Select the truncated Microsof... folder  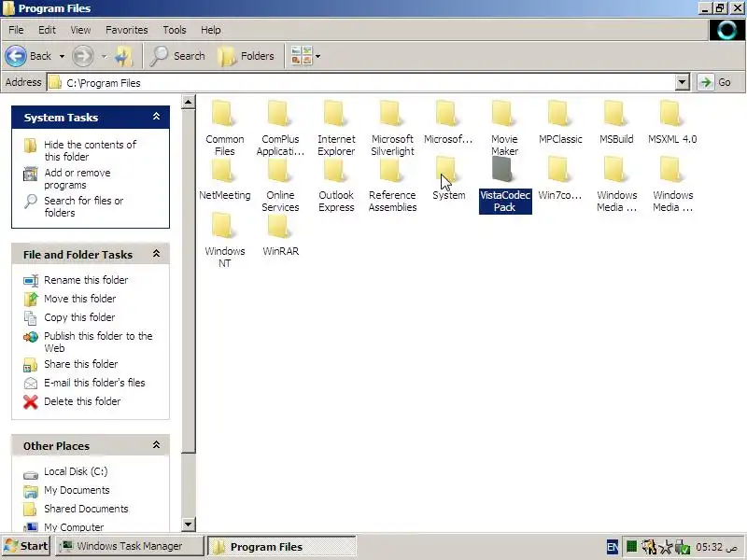tap(448, 122)
